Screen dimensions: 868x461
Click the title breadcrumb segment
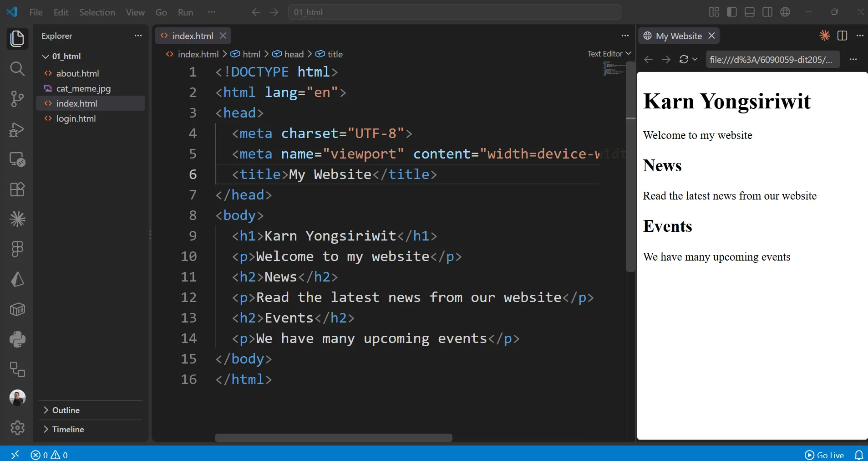(x=329, y=54)
